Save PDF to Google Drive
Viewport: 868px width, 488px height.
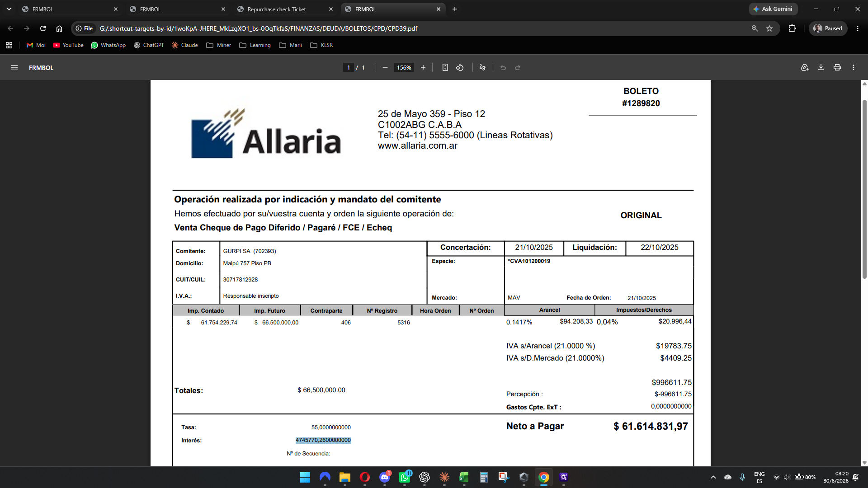click(805, 68)
